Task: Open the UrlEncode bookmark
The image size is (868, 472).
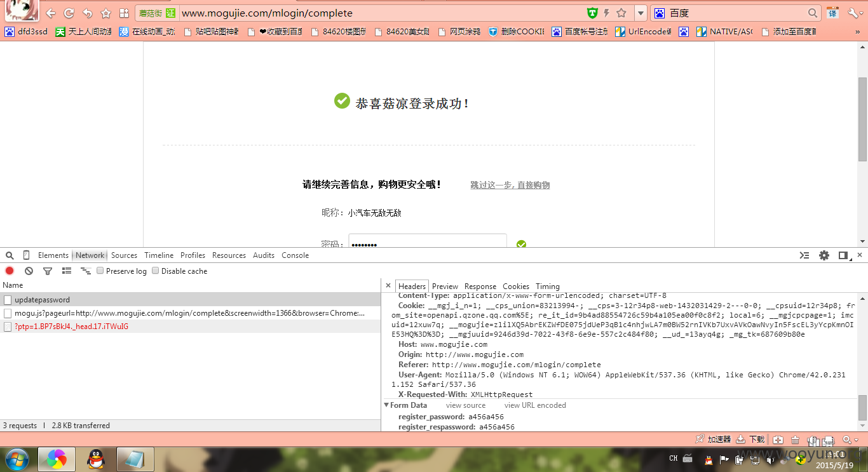Action: pyautogui.click(x=643, y=31)
